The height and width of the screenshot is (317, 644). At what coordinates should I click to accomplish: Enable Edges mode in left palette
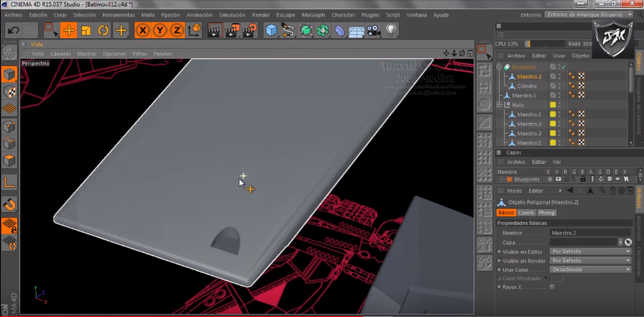pyautogui.click(x=9, y=143)
